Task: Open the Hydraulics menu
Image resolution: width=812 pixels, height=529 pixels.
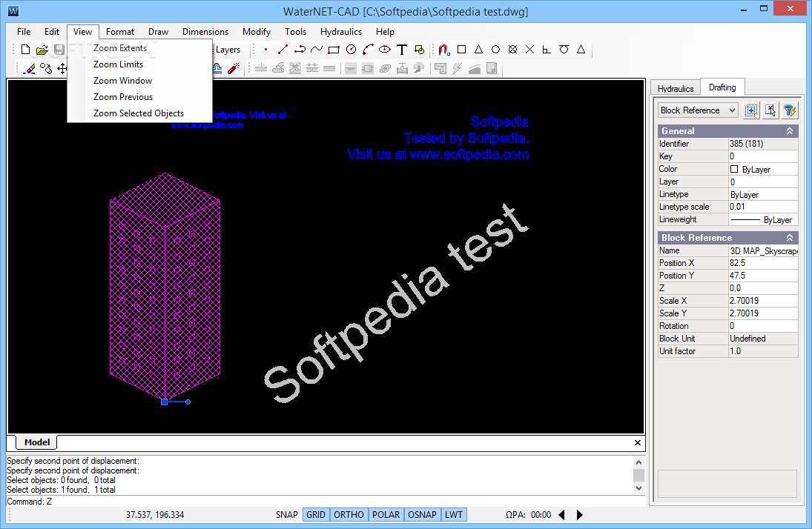Action: (341, 32)
